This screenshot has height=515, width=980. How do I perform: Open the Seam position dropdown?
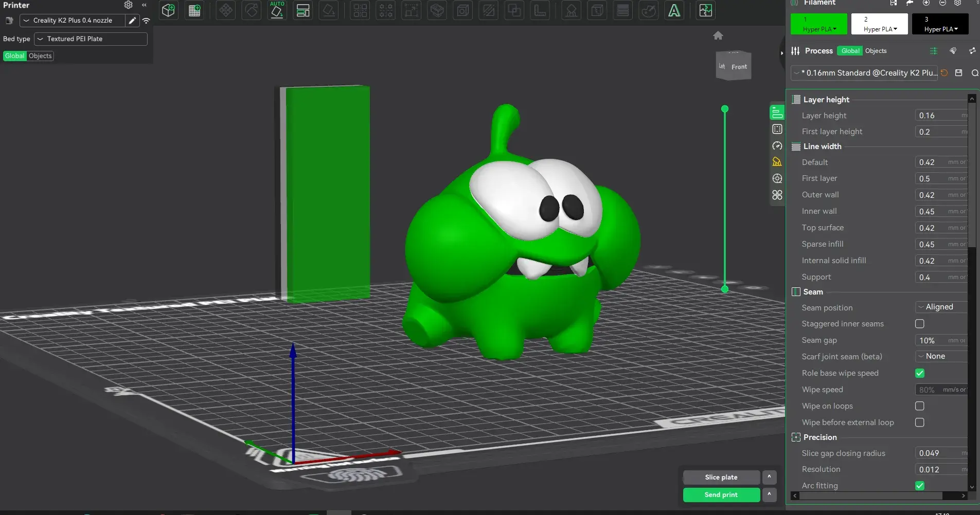click(941, 307)
